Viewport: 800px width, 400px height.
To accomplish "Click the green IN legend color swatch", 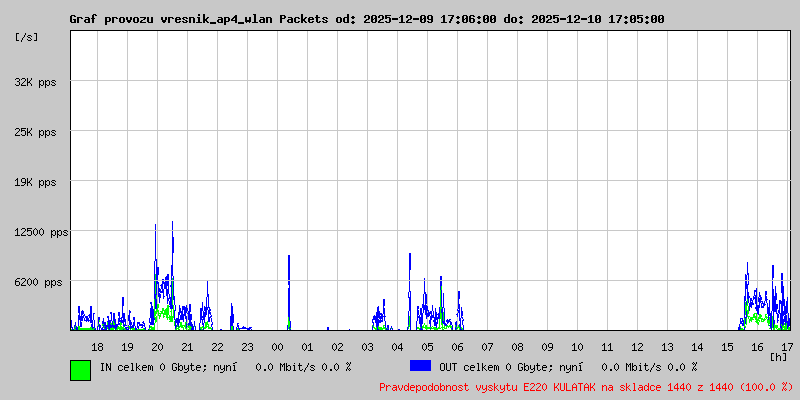I will (81, 370).
